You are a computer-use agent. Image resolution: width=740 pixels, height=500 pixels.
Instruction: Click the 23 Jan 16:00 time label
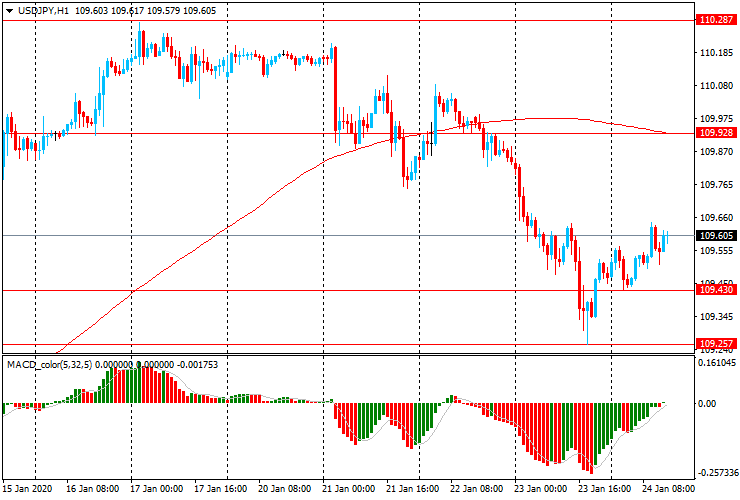click(x=605, y=489)
